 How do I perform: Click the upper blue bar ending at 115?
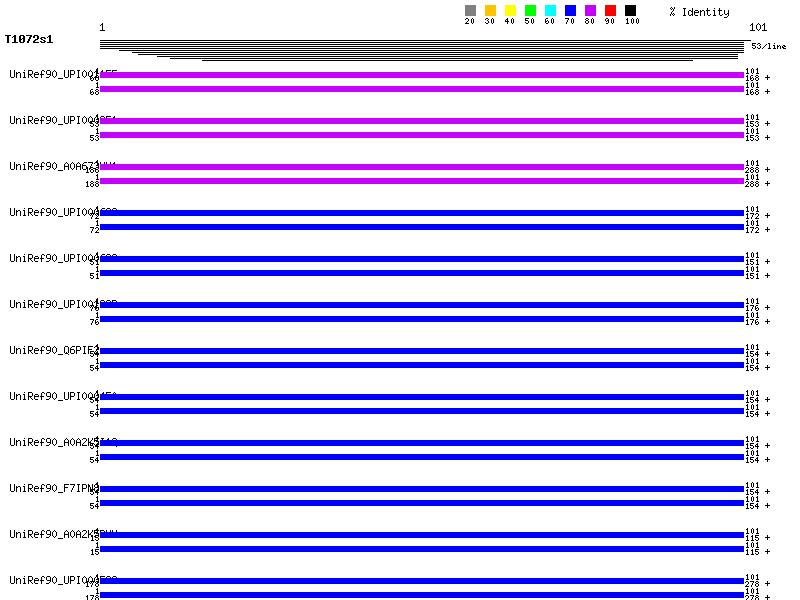(x=422, y=535)
